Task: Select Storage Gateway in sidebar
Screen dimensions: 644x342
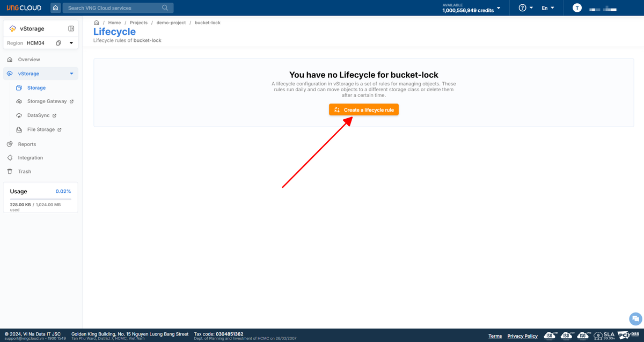Action: tap(47, 101)
